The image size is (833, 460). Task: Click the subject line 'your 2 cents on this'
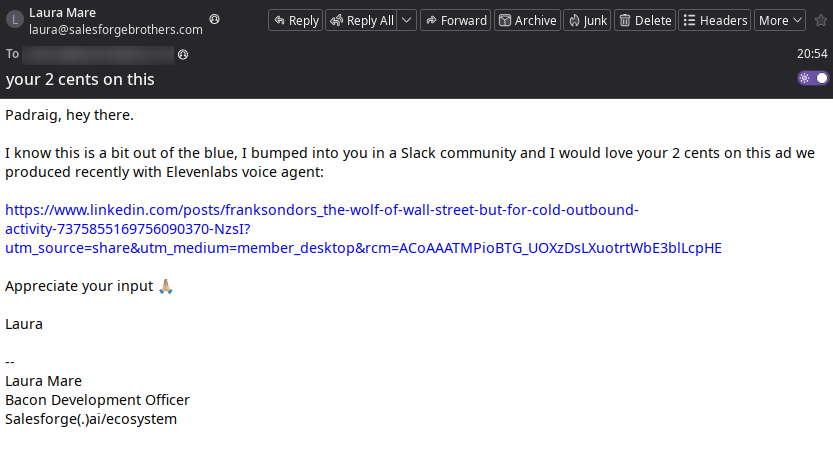point(80,79)
